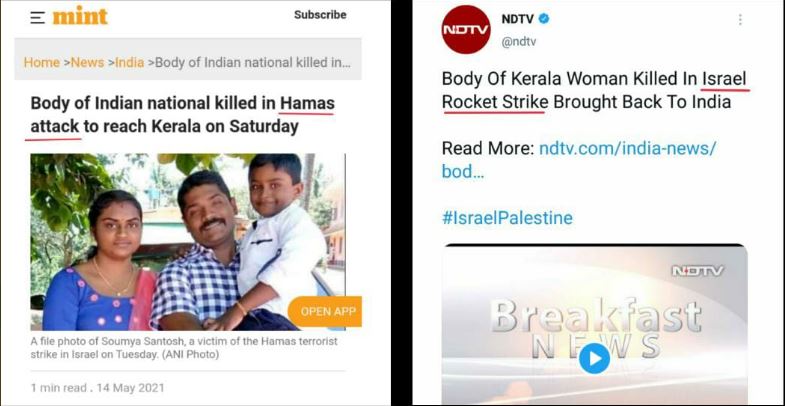Screen dimensions: 785x406
Task: Click the photo caption about Soumya Santosh
Action: click(x=184, y=348)
